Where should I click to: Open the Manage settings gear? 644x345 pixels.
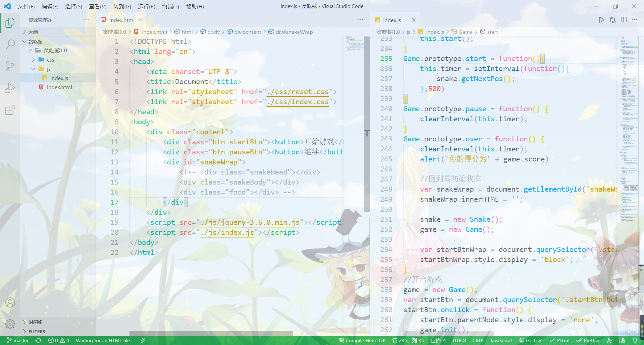(x=10, y=324)
